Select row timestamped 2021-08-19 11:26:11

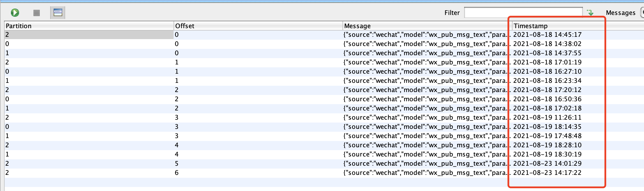point(324,118)
